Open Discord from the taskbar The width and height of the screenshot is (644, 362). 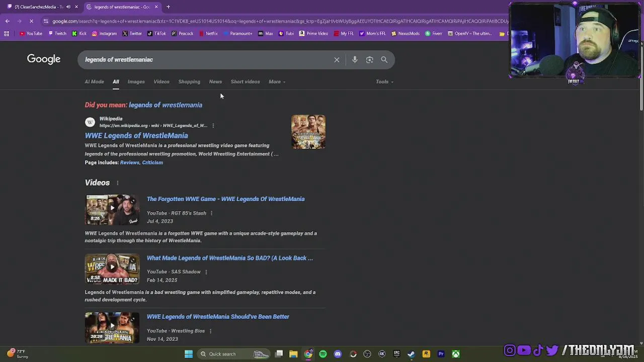tap(338, 354)
